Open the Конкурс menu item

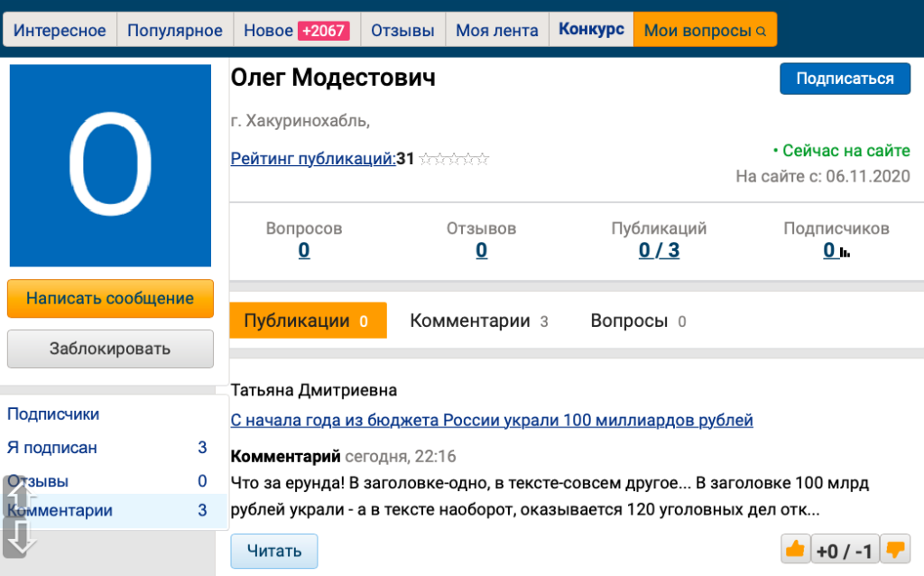591,30
